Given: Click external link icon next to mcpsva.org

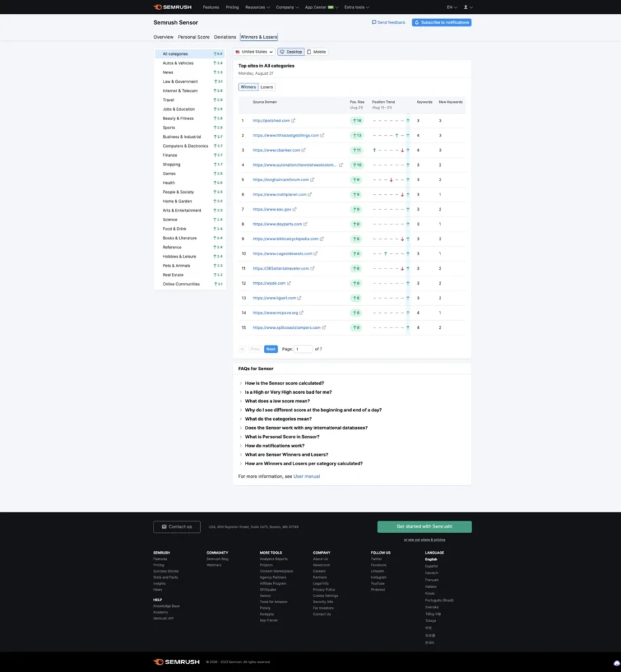Looking at the screenshot, I should coord(301,313).
